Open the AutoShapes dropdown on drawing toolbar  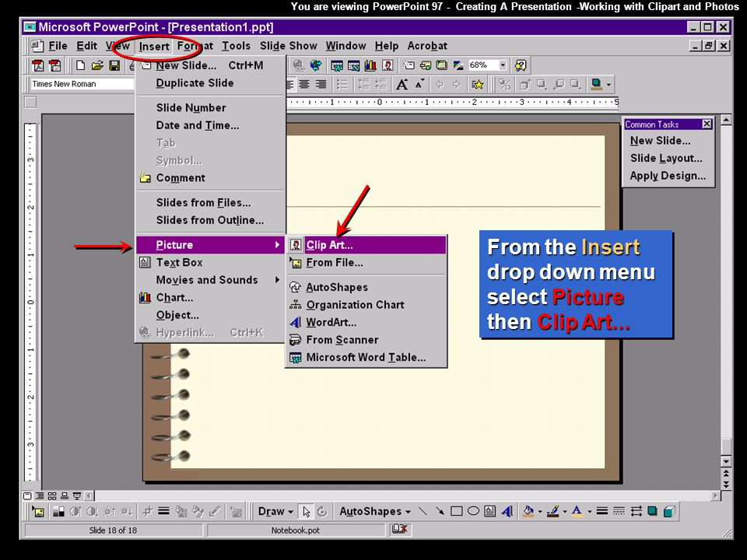375,512
